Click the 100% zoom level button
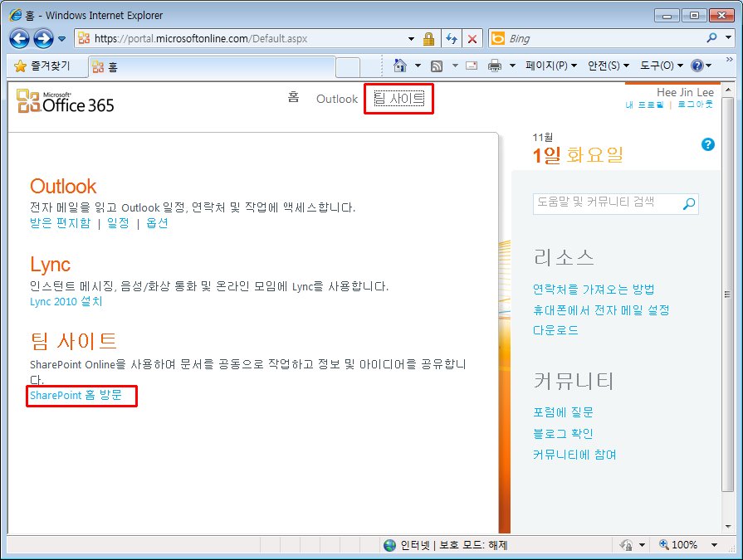This screenshot has width=743, height=560. tap(678, 545)
